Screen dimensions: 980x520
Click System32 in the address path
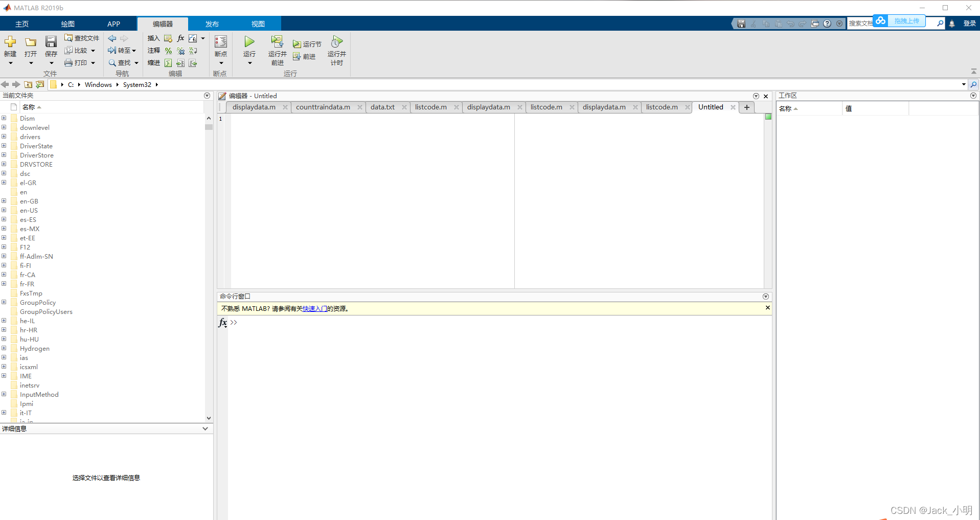point(137,84)
